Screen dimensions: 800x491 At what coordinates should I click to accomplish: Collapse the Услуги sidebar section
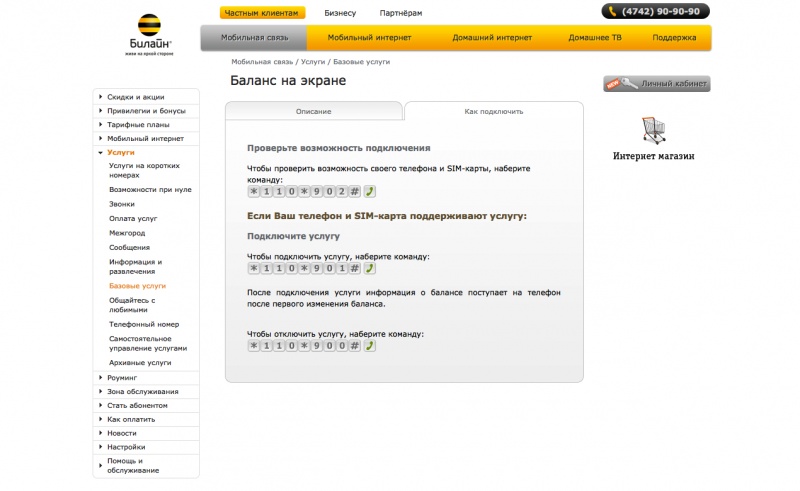point(120,153)
